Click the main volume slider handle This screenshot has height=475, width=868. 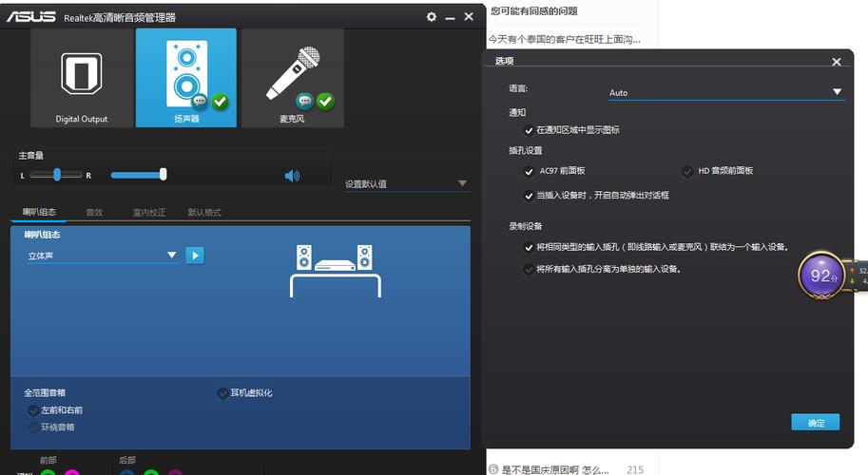pyautogui.click(x=163, y=175)
